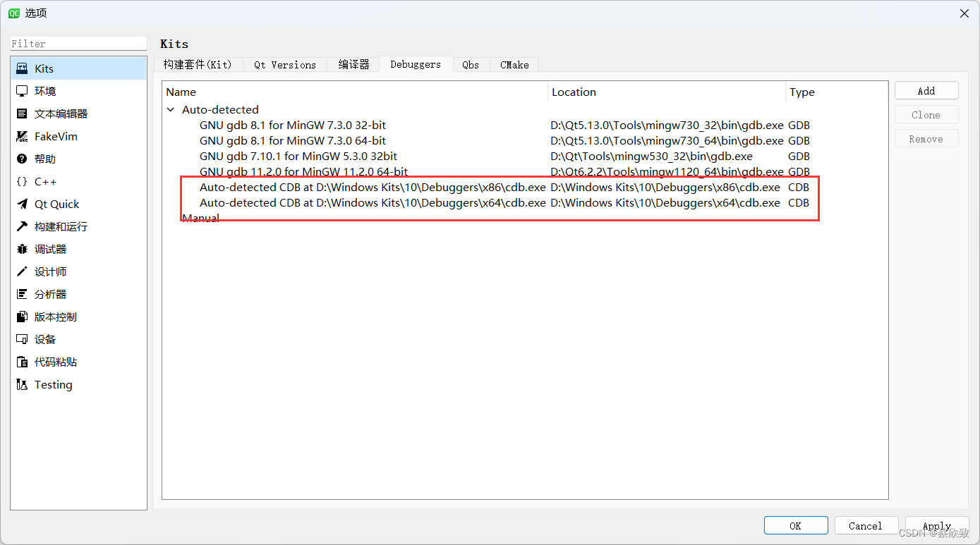Sort by the Name column header
The image size is (980, 545).
click(x=355, y=92)
